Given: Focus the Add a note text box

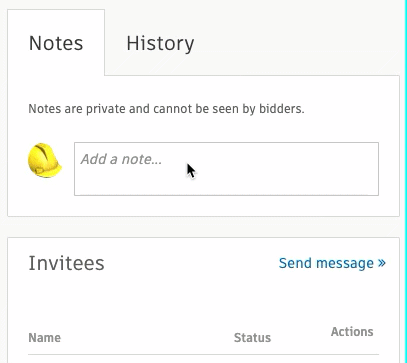Looking at the screenshot, I should [x=226, y=169].
